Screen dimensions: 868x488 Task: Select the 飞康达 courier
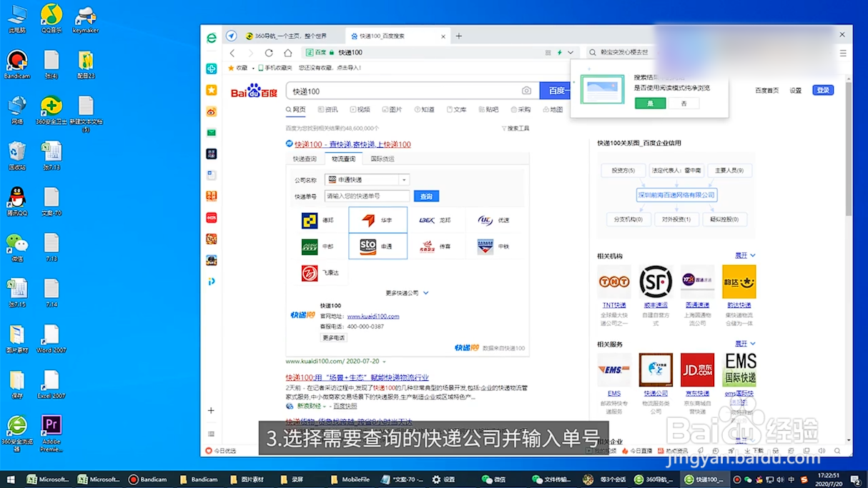click(319, 272)
